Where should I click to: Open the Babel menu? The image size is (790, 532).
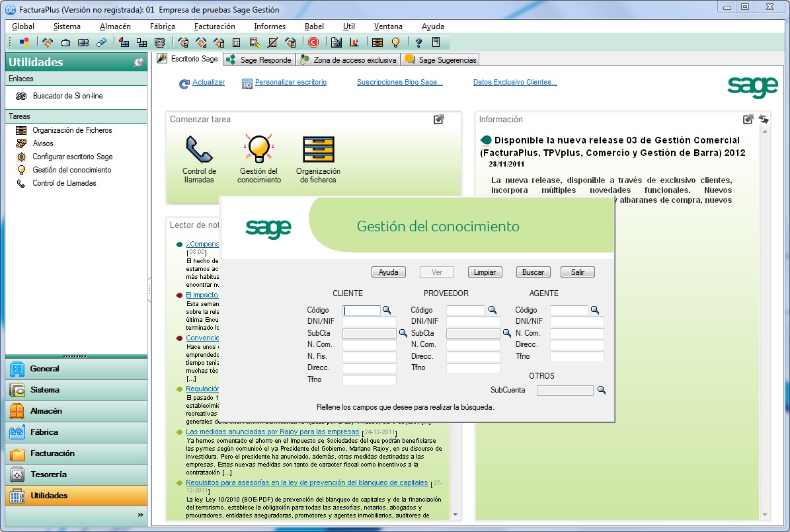(x=314, y=26)
